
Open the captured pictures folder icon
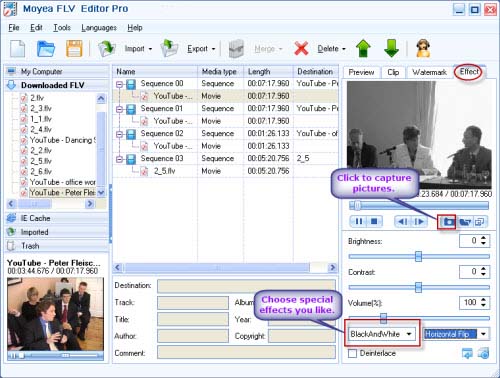click(465, 222)
